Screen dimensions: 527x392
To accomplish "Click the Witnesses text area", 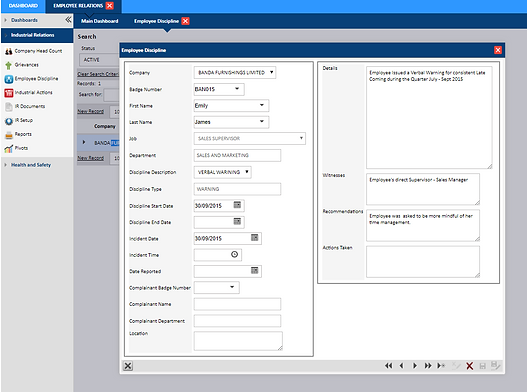I will click(x=423, y=189).
